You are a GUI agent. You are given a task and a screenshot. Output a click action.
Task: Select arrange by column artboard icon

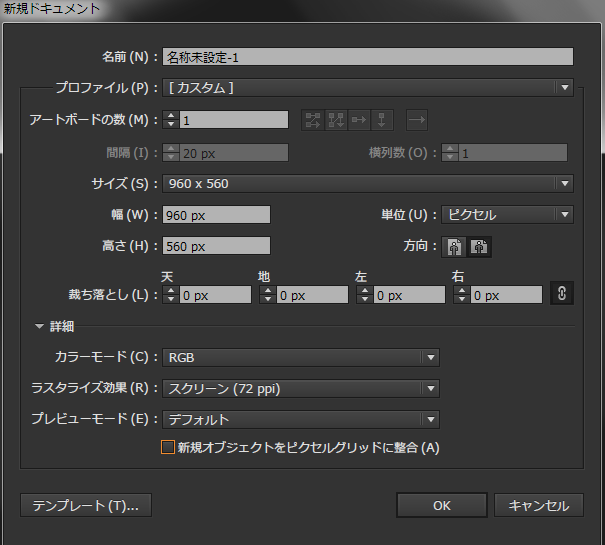pyautogui.click(x=382, y=120)
